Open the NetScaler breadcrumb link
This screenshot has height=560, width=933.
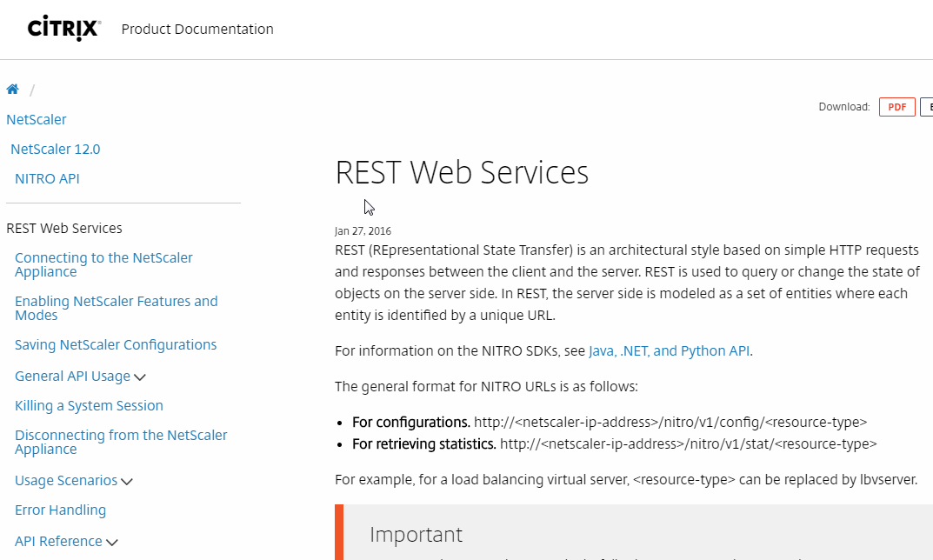[x=37, y=120]
